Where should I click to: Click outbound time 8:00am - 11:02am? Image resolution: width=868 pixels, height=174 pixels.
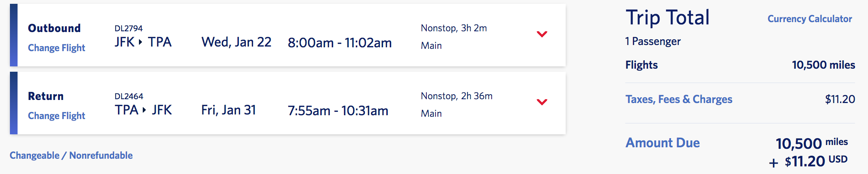point(339,43)
